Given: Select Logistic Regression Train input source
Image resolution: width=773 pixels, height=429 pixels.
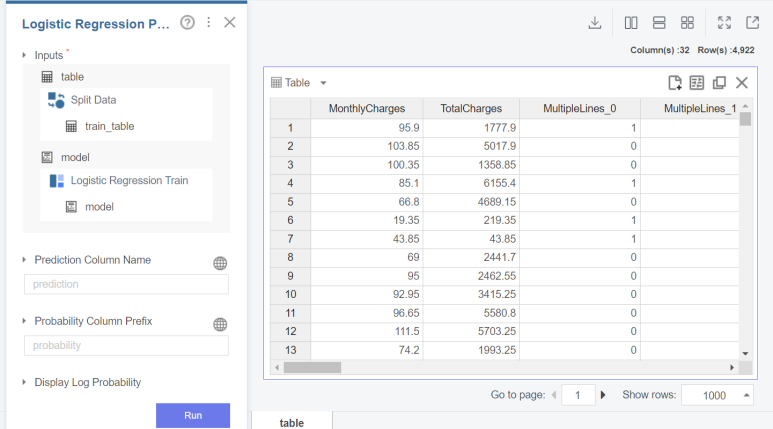Looking at the screenshot, I should (129, 181).
